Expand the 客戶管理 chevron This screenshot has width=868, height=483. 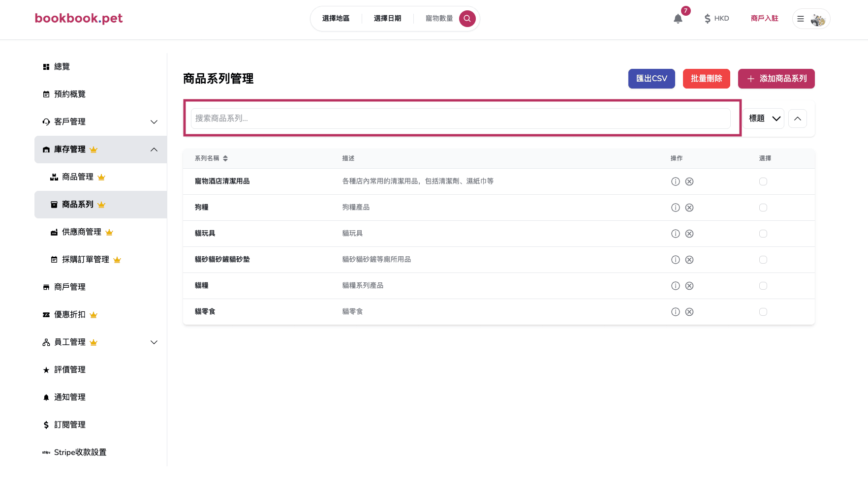(x=154, y=122)
